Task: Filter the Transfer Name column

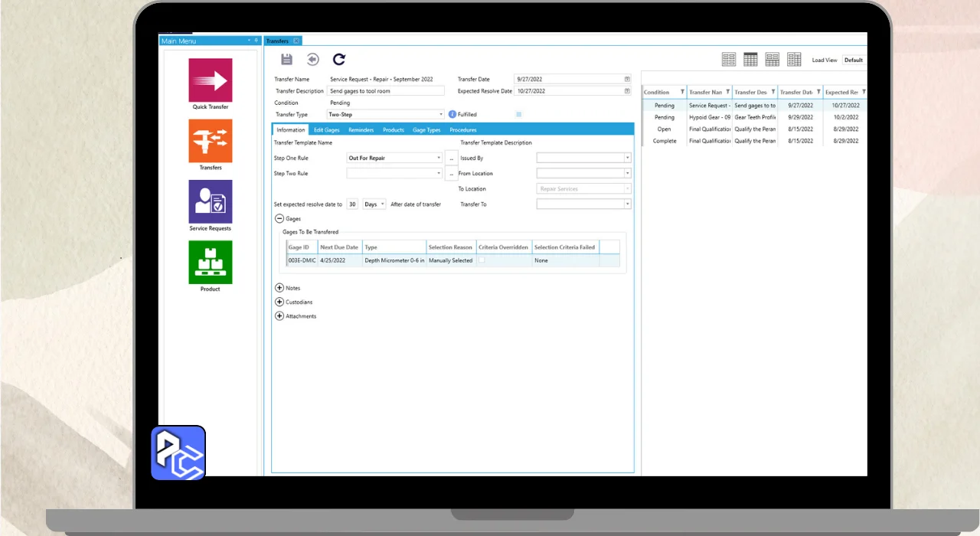Action: pos(728,92)
